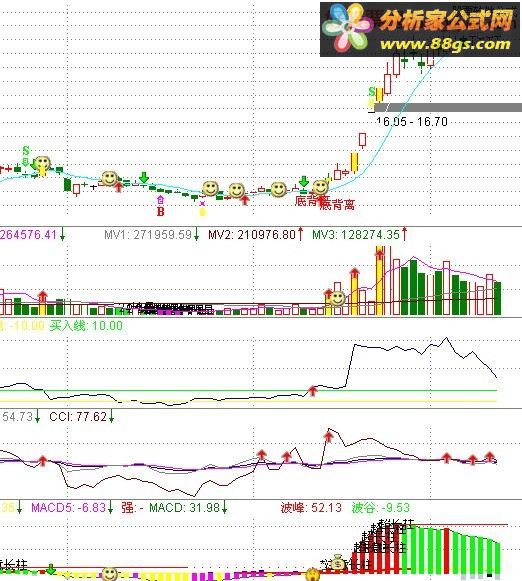Click the magenta up arrow above B
Screen dimensions: 522x581
[160, 200]
